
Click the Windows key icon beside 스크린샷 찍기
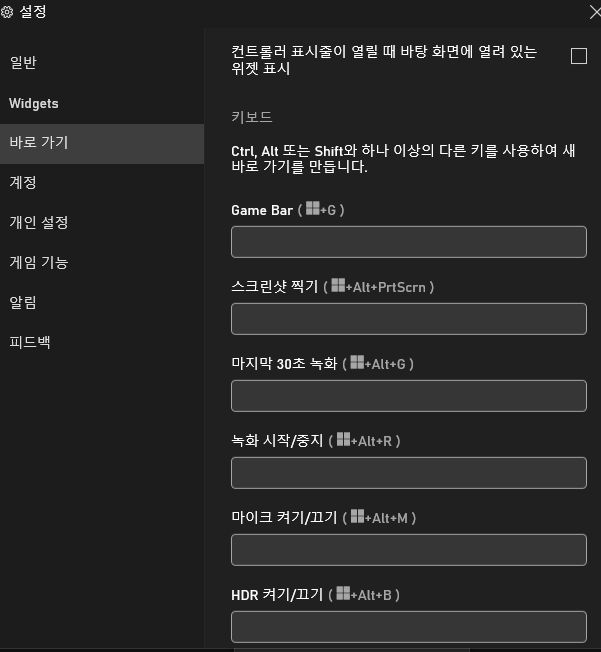click(x=337, y=286)
